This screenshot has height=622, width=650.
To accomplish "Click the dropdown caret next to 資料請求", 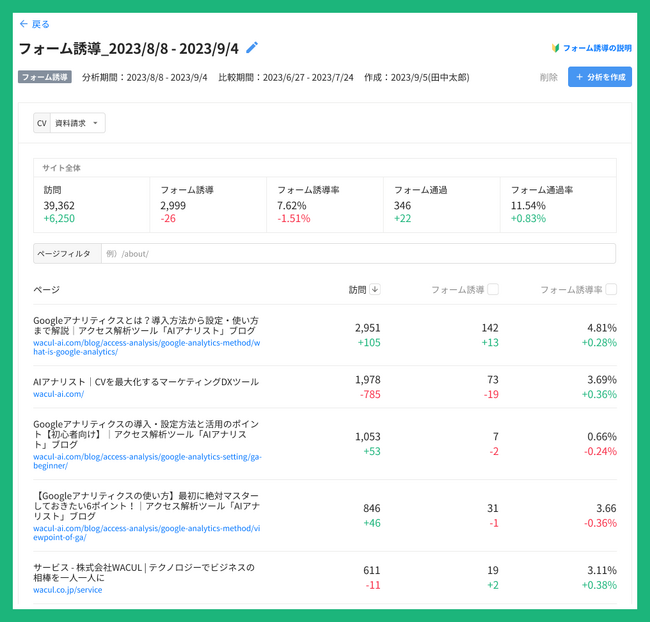I will pos(95,123).
